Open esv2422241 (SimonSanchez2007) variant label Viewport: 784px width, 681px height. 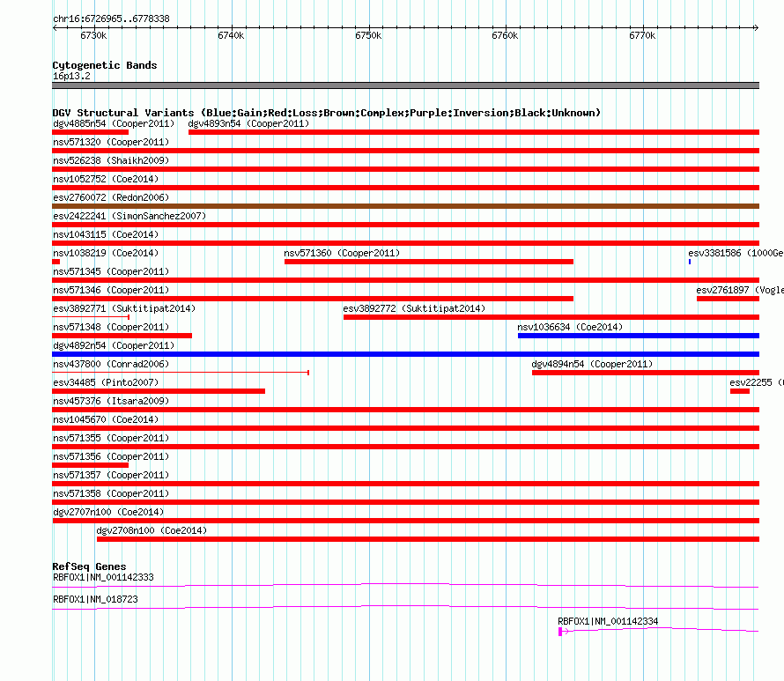[129, 216]
